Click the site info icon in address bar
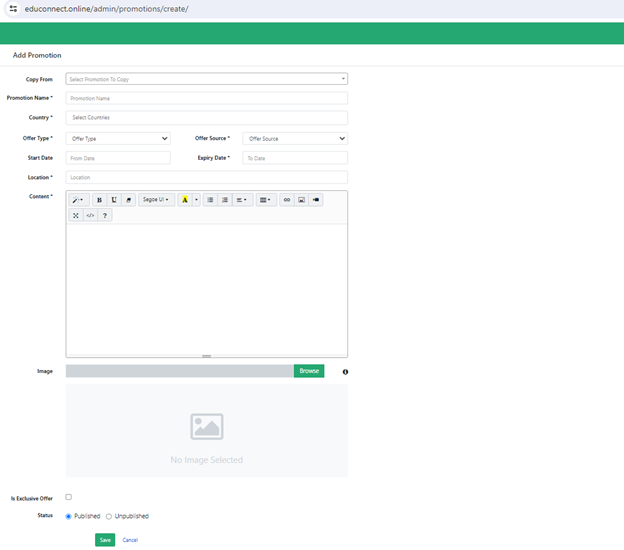 (x=13, y=8)
